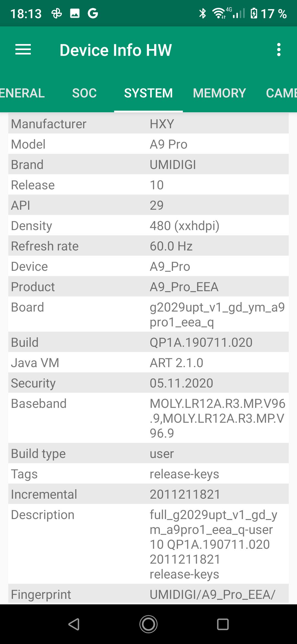Open the hamburger navigation menu
This screenshot has height=644, width=297.
tap(23, 50)
